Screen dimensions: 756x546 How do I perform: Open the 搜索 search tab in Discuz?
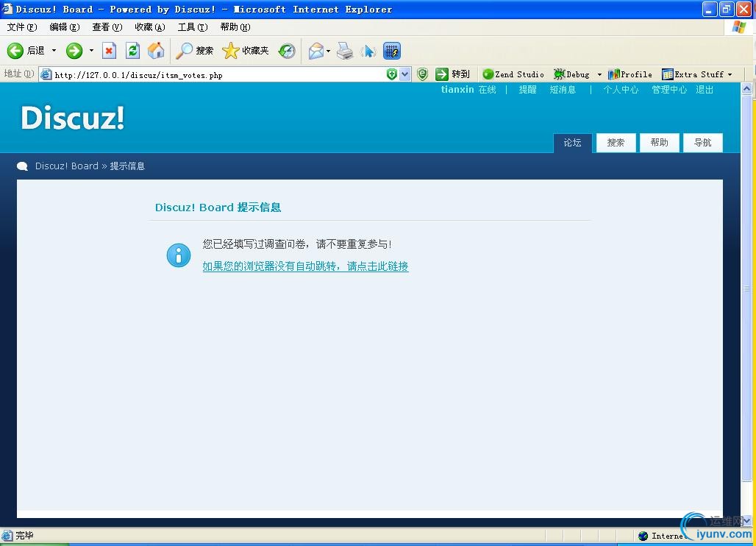(616, 143)
